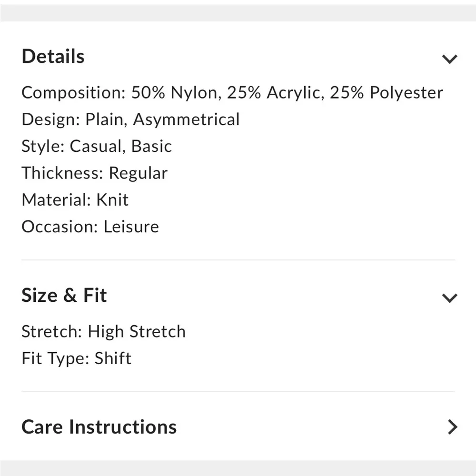Image resolution: width=476 pixels, height=476 pixels.
Task: Tap the Details section heading
Action: click(x=53, y=56)
